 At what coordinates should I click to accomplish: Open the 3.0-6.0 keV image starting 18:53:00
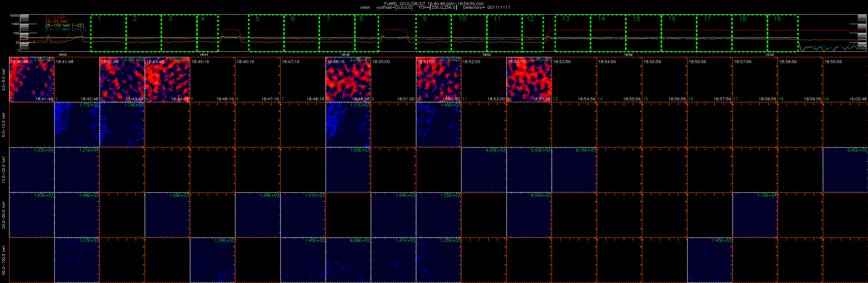coord(529,79)
